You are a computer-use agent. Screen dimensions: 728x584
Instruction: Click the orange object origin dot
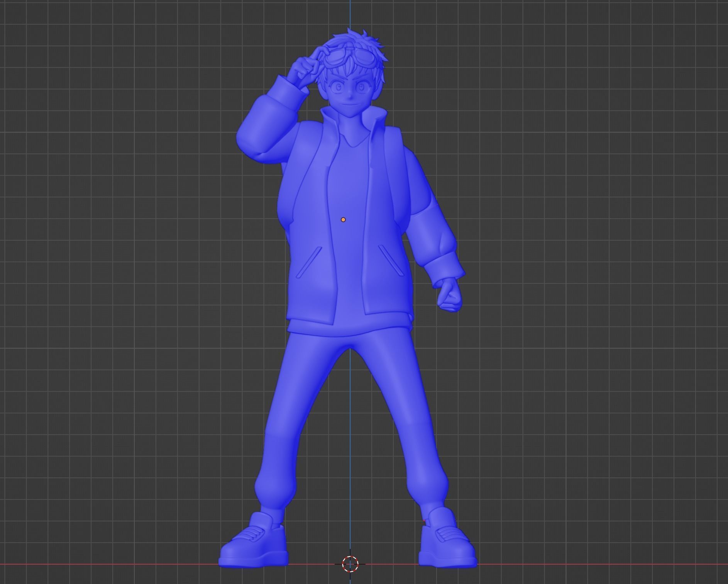click(343, 220)
